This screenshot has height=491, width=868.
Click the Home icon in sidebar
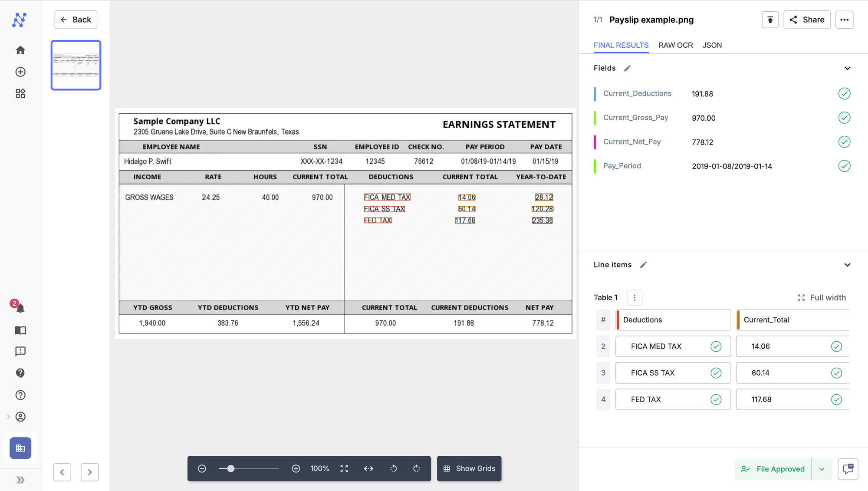pyautogui.click(x=20, y=50)
